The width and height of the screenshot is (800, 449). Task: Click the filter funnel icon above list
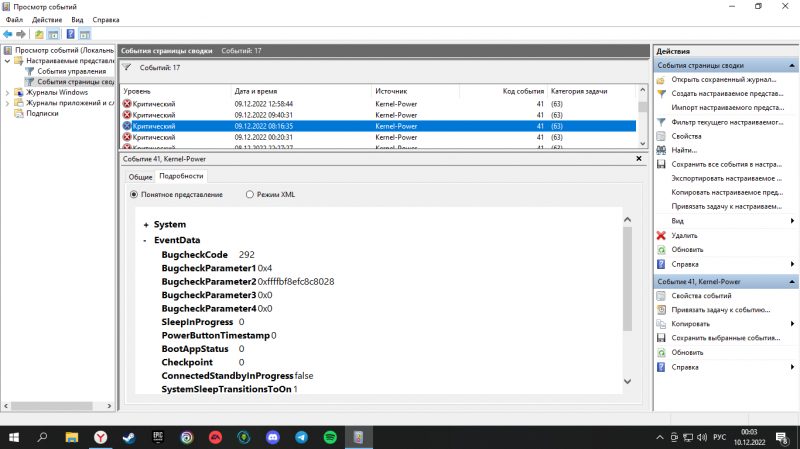pos(127,67)
